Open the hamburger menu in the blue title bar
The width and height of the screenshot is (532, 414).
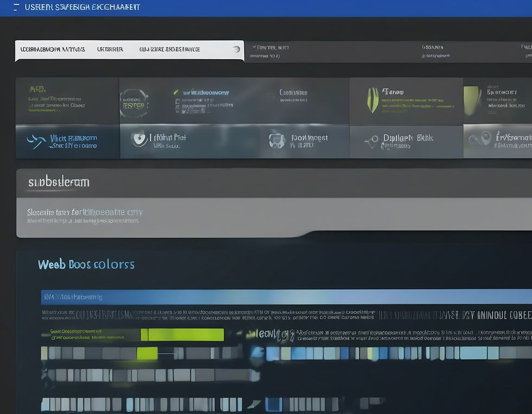coord(16,7)
